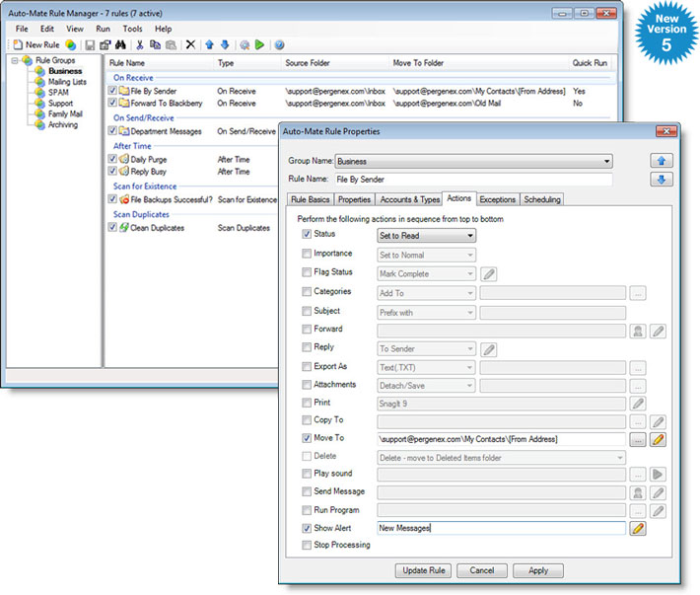
Task: Click the blue up arrow in Rule Properties
Action: point(661,161)
